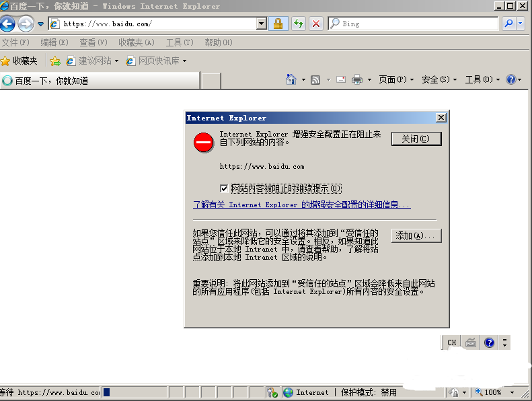Stop loading with the red X icon

(316, 24)
